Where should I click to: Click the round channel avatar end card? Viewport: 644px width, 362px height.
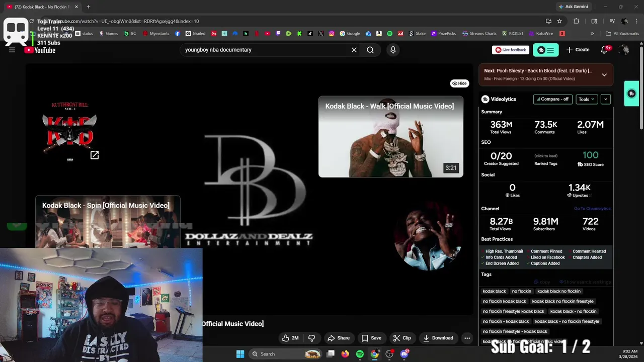point(428,236)
